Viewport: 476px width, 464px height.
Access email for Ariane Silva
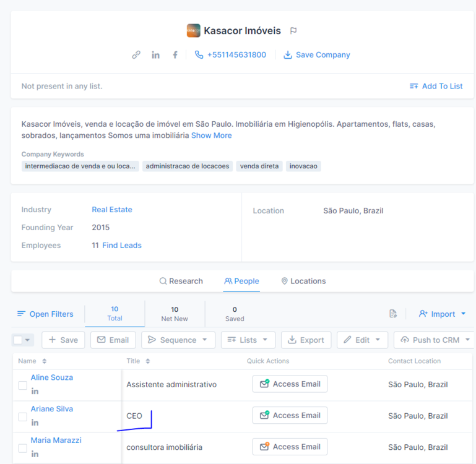(x=290, y=416)
